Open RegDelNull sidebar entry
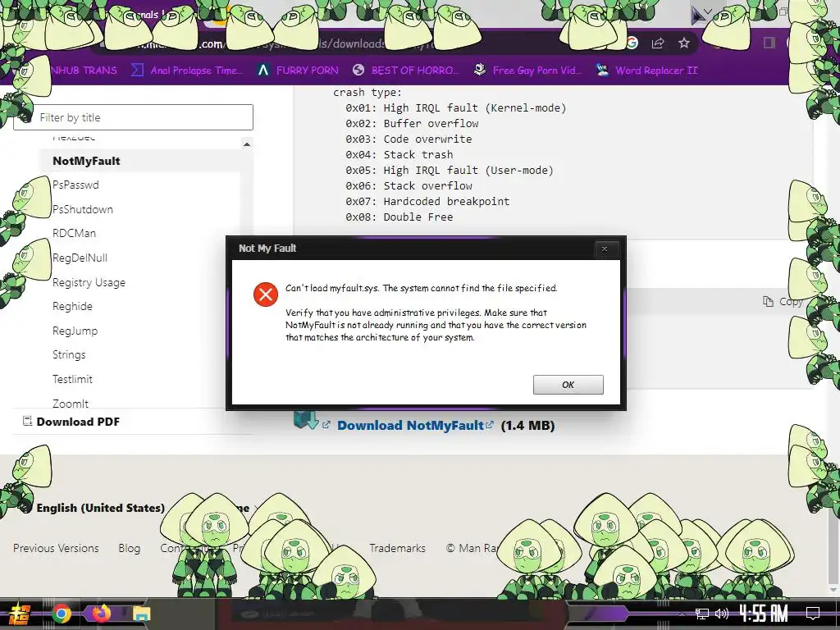This screenshot has width=840, height=630. tap(80, 258)
